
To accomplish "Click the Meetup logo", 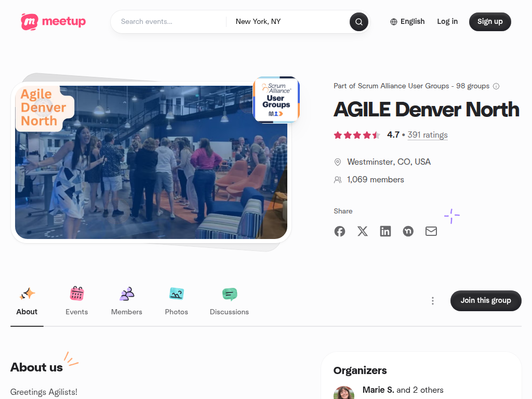I will click(54, 22).
